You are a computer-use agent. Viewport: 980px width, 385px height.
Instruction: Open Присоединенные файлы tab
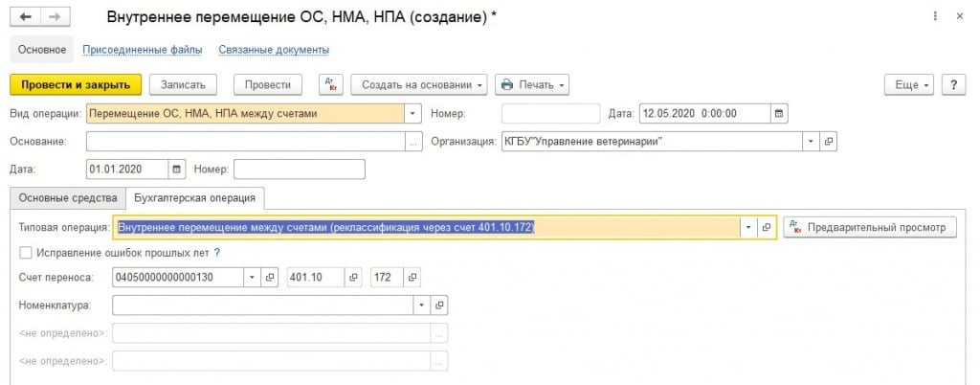pyautogui.click(x=141, y=49)
